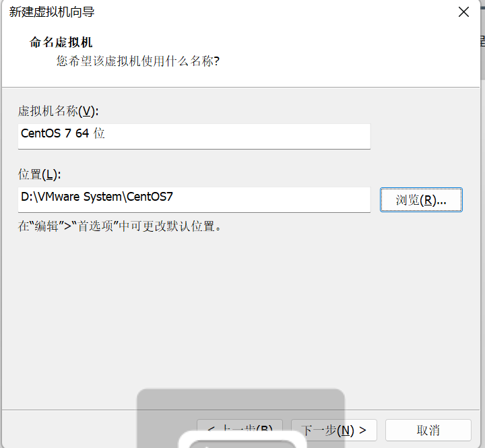Viewport: 485px width, 448px height.
Task: Go back with the partly covered 上一步(B) button
Action: click(x=240, y=429)
